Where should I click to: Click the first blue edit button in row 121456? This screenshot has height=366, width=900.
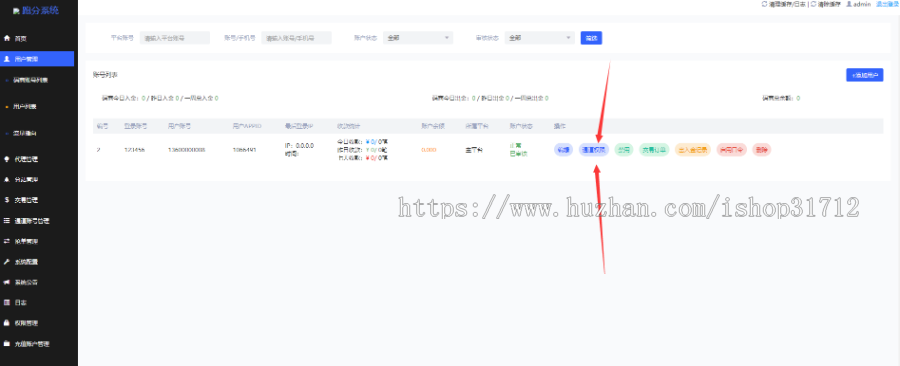[x=563, y=150]
